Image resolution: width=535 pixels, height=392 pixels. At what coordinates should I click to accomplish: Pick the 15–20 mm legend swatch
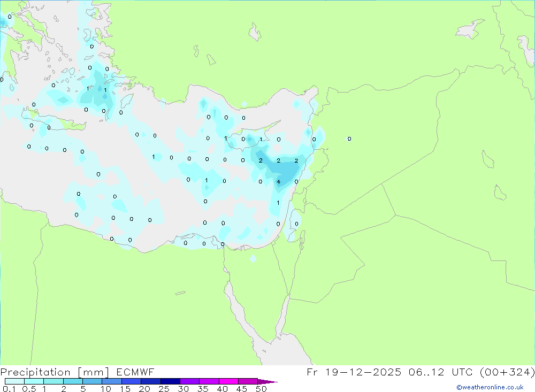point(132,381)
